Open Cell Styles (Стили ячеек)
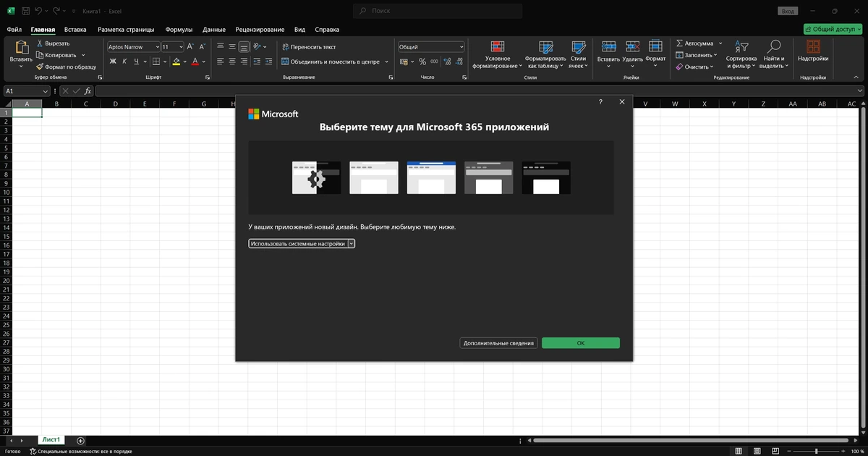The image size is (868, 456). [x=578, y=54]
